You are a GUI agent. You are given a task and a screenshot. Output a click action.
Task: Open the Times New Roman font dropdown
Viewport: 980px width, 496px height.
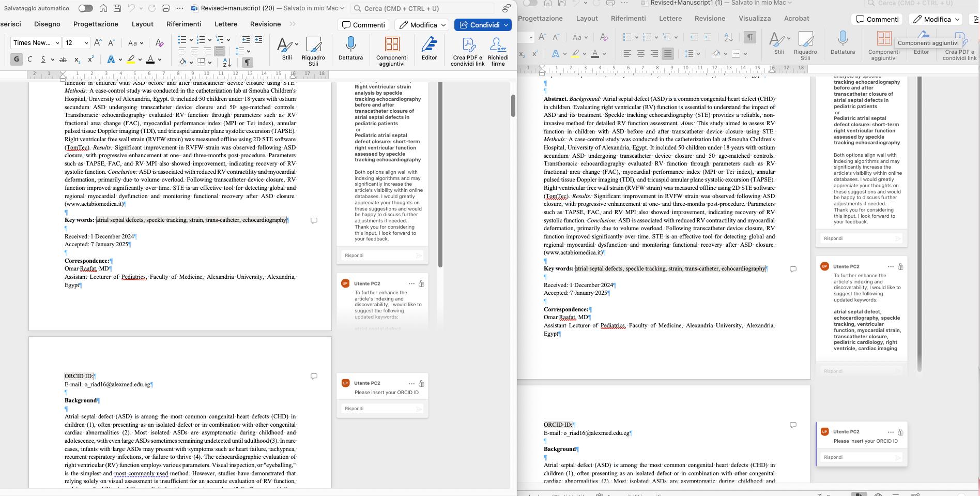(35, 43)
